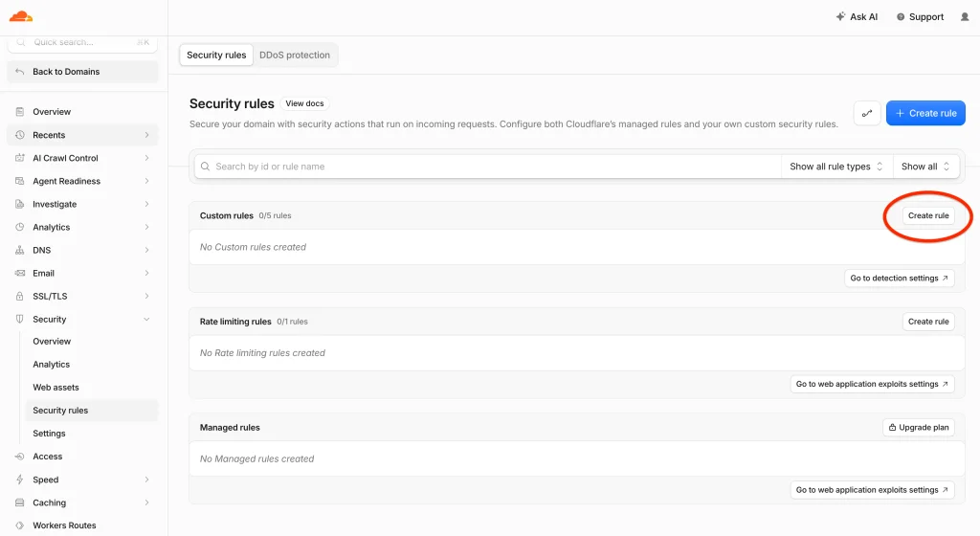980x536 pixels.
Task: Expand the Speed chevron
Action: click(x=146, y=480)
